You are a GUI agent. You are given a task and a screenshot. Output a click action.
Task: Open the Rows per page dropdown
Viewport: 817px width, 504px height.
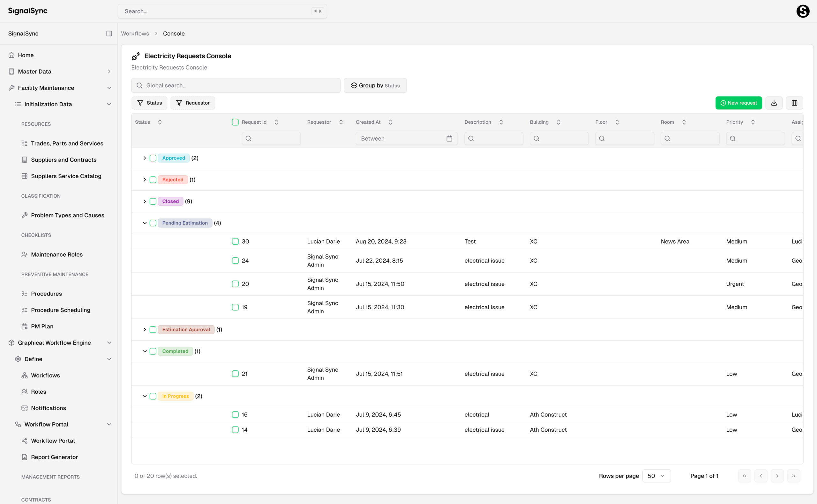click(x=656, y=476)
